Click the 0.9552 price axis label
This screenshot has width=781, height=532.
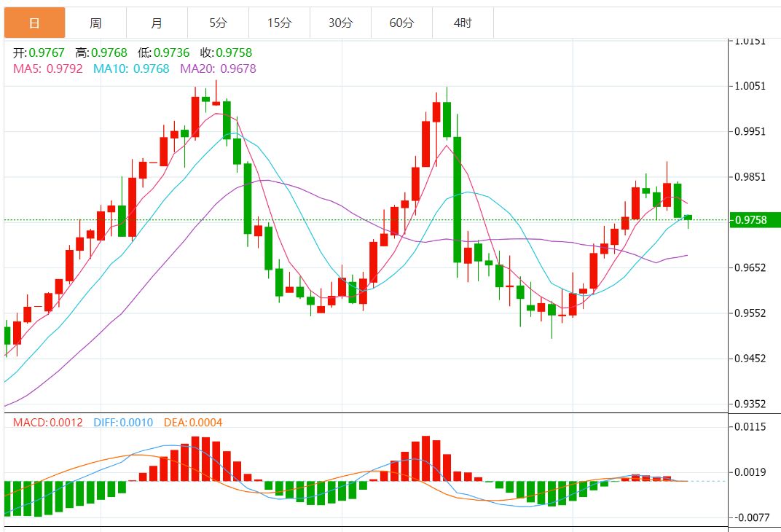click(x=750, y=313)
